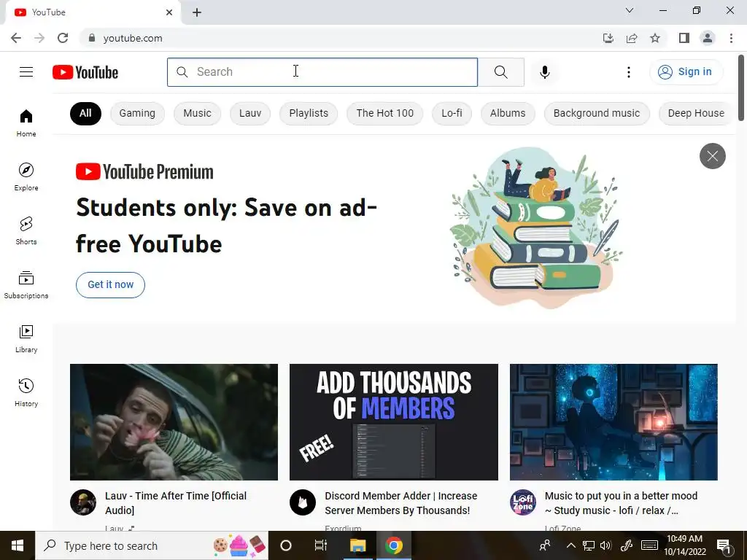Open the YouTube hamburger guide menu
747x560 pixels.
(26, 72)
